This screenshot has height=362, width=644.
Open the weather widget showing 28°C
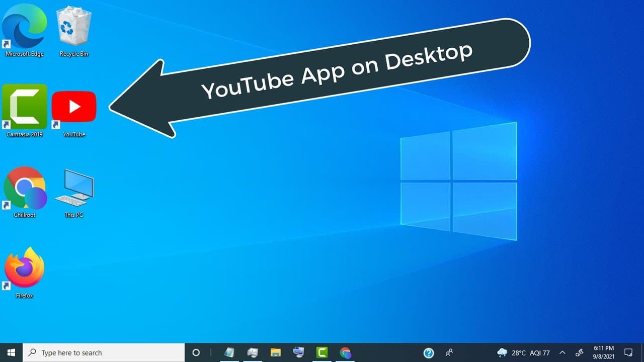523,352
